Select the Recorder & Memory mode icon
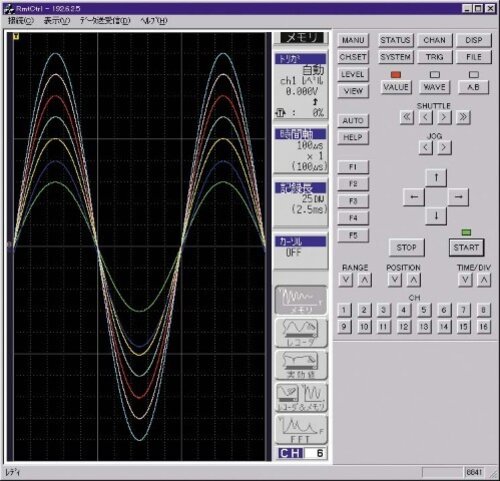 point(301,397)
